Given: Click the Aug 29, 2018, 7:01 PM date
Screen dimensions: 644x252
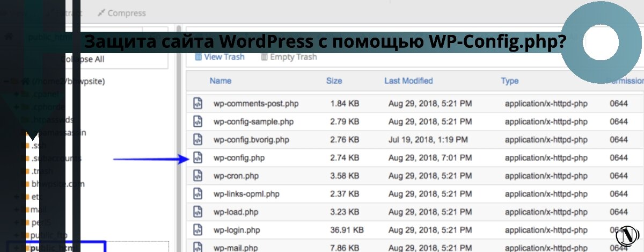Looking at the screenshot, I should (x=430, y=158).
